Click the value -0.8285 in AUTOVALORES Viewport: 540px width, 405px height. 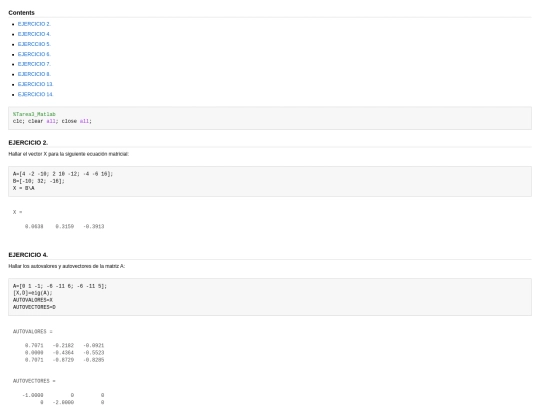coord(94,360)
